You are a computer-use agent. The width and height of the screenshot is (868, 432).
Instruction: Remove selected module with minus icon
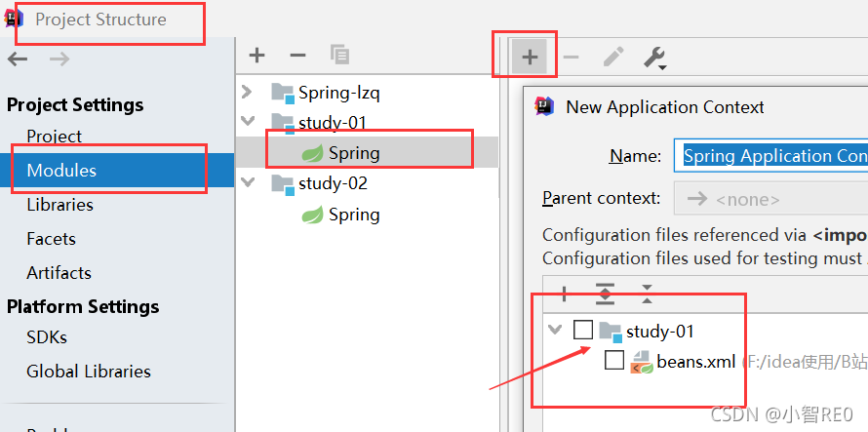click(x=297, y=55)
